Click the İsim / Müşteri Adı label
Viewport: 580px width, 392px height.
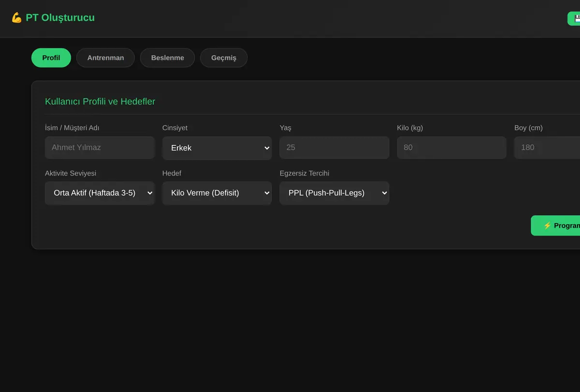coord(72,128)
